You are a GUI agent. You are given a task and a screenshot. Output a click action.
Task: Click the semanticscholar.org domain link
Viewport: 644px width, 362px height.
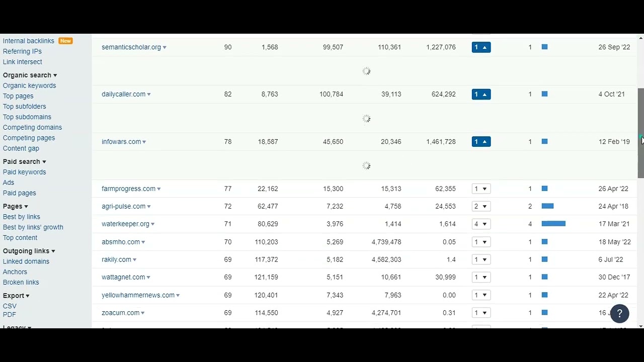[x=131, y=47]
